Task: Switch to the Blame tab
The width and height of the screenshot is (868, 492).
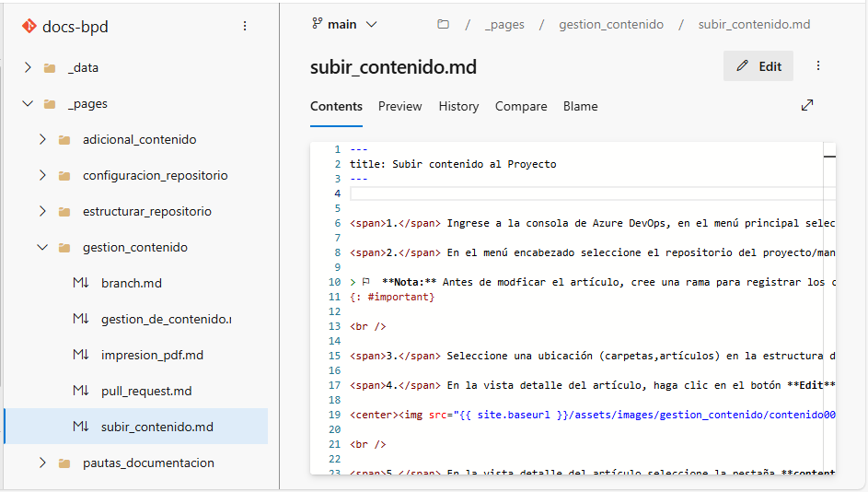Action: pyautogui.click(x=580, y=107)
